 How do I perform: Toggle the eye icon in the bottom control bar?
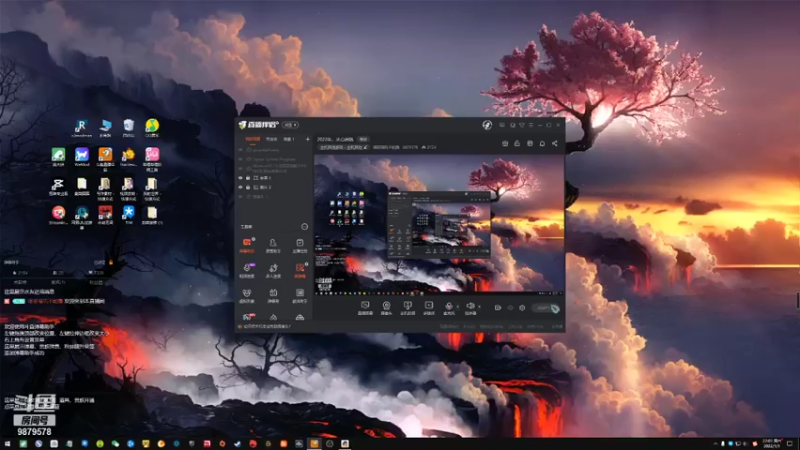pyautogui.click(x=510, y=308)
